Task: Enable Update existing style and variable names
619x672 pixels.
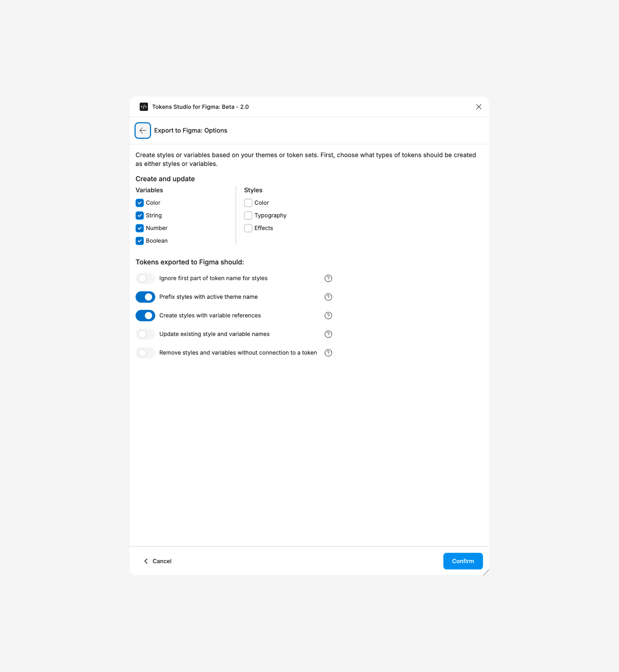Action: [145, 334]
